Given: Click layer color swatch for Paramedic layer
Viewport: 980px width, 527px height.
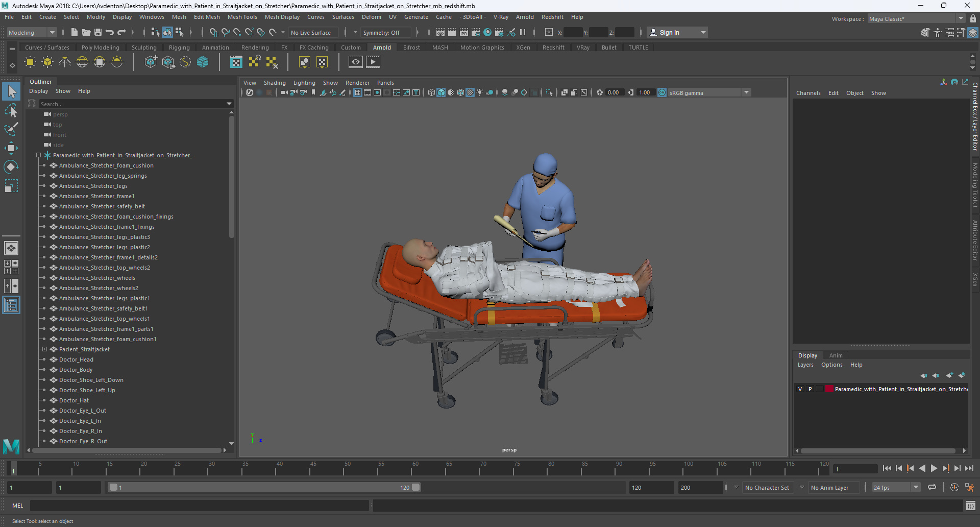Looking at the screenshot, I should (829, 389).
